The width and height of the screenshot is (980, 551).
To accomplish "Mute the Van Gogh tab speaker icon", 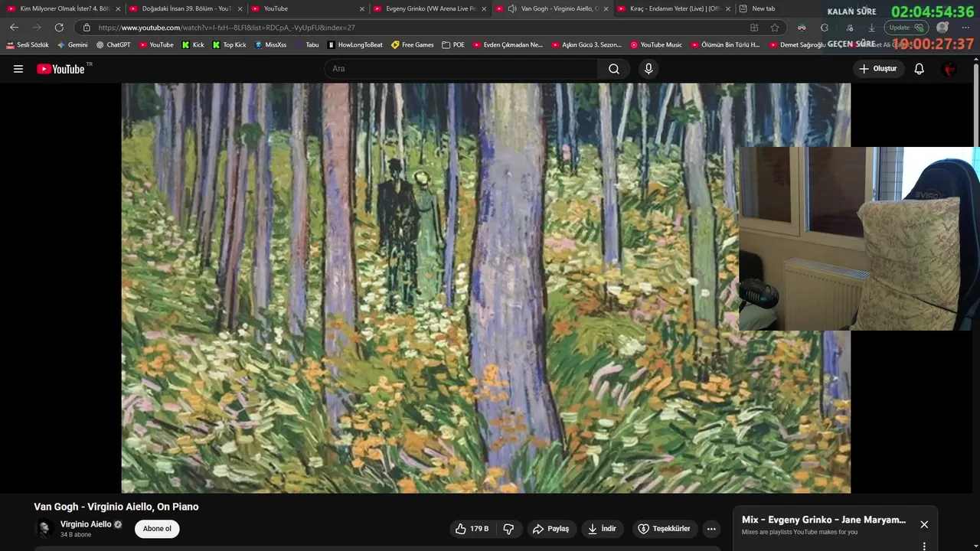I will 511,8.
